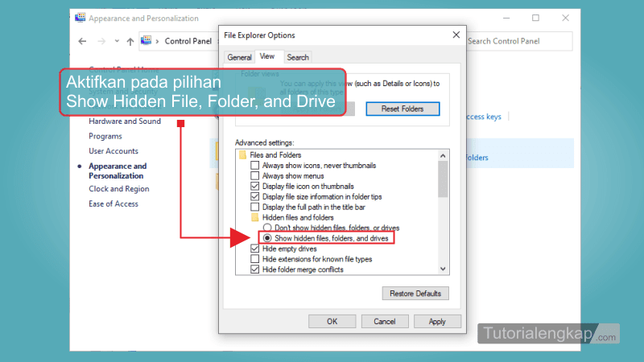
Task: Click Appearance and Personalization sidebar link
Action: point(118,171)
